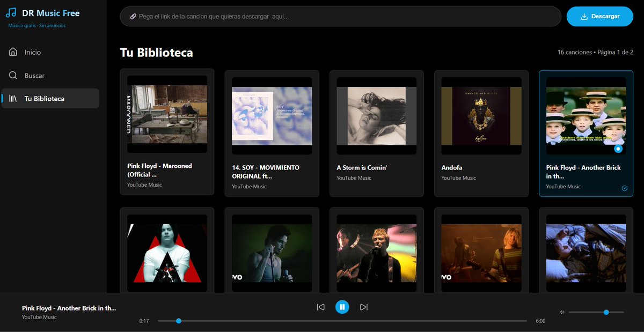
Task: Click '16 canciones • Página 1 de 2' text
Action: (595, 52)
